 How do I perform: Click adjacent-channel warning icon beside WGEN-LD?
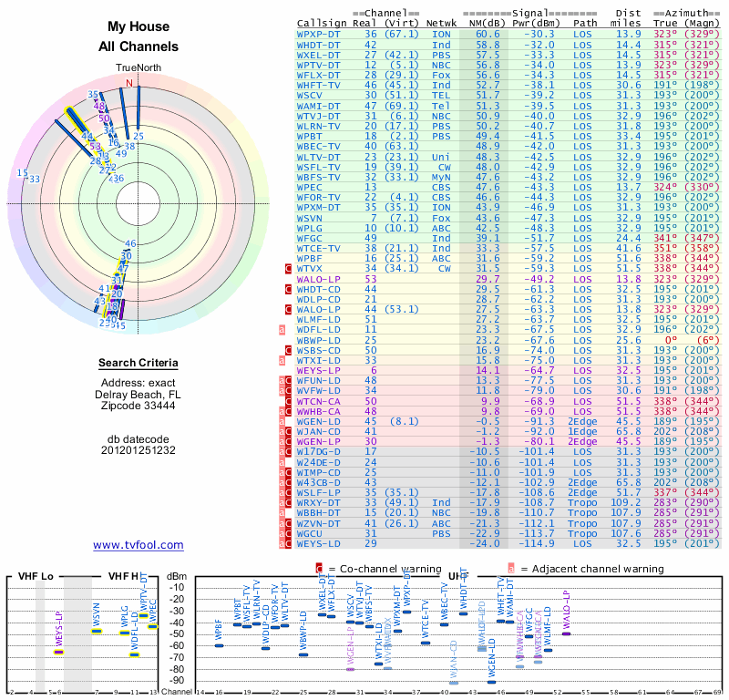(x=282, y=422)
